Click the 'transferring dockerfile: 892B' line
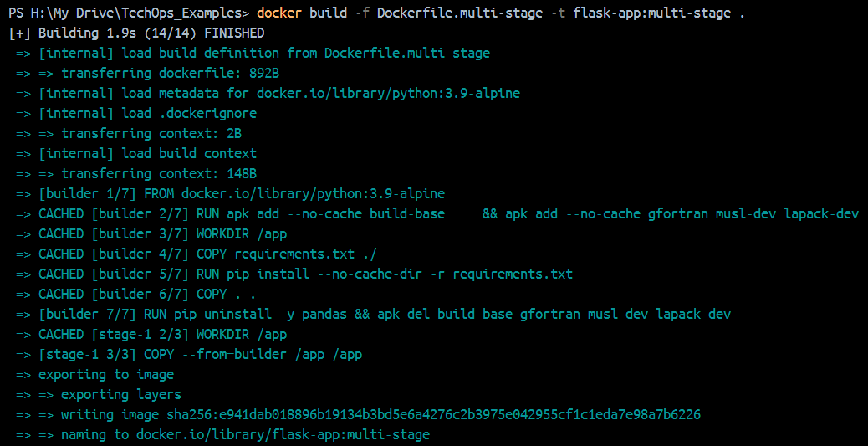 point(151,74)
